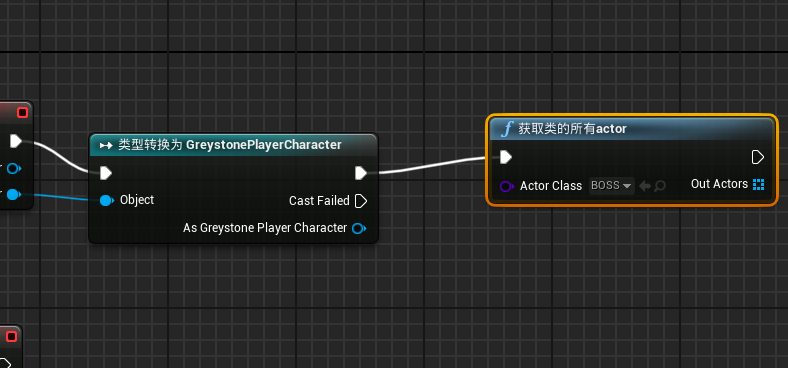Click the Cast Failed execution pin
This screenshot has height=368, width=788.
361,201
